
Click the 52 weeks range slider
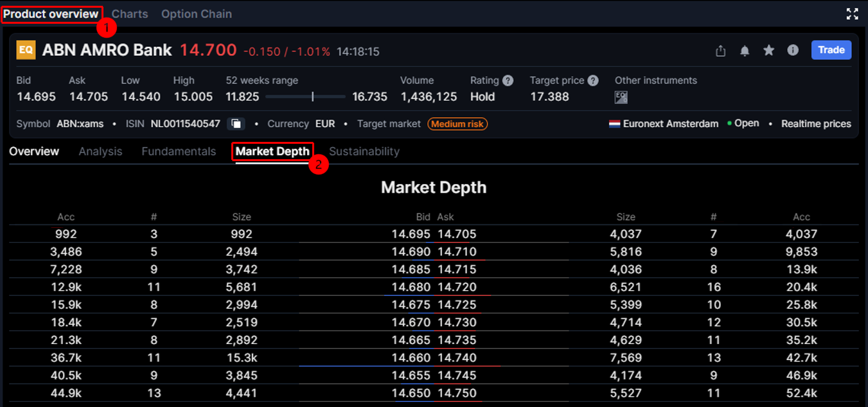[305, 97]
